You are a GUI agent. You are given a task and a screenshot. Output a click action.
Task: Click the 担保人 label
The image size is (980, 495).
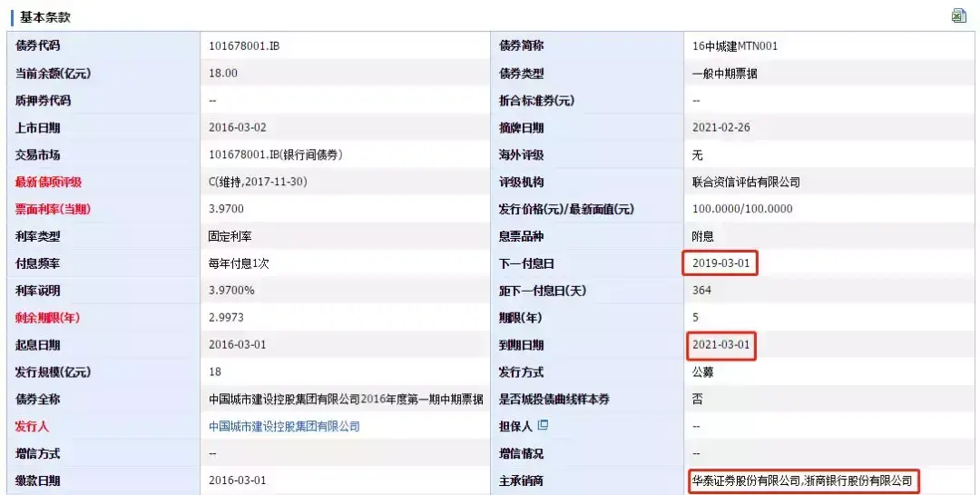pos(515,426)
